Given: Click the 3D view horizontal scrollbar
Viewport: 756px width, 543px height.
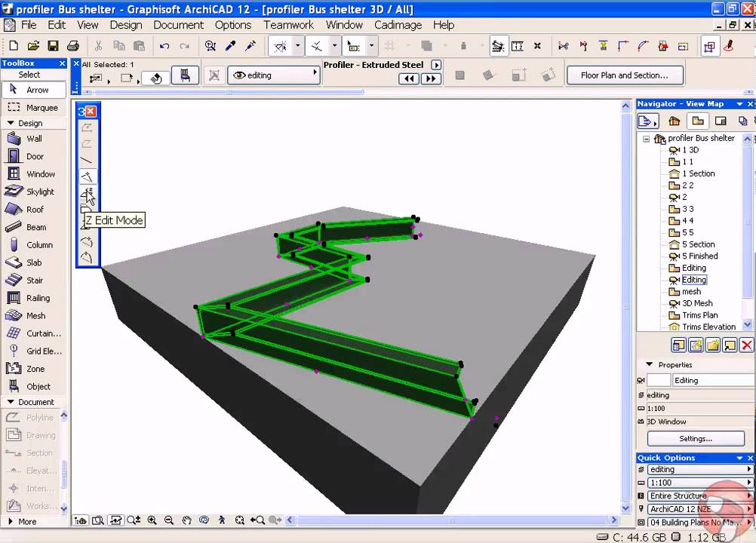Looking at the screenshot, I should click(451, 520).
